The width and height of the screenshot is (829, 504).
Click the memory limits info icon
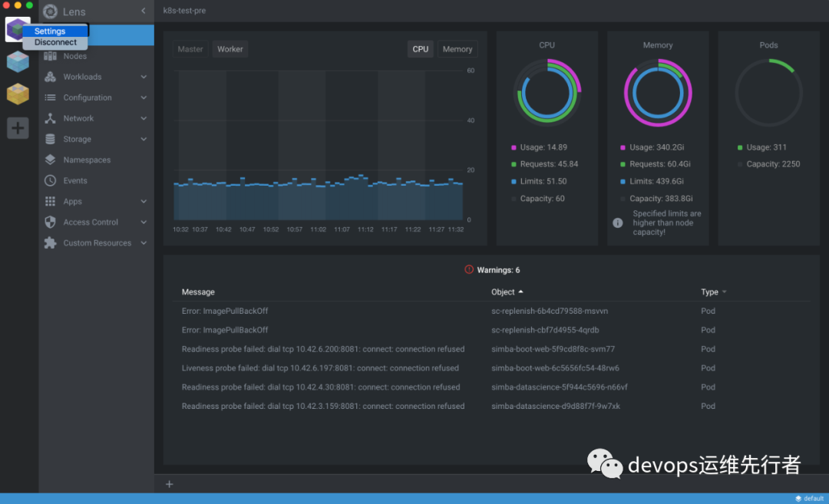pos(617,223)
